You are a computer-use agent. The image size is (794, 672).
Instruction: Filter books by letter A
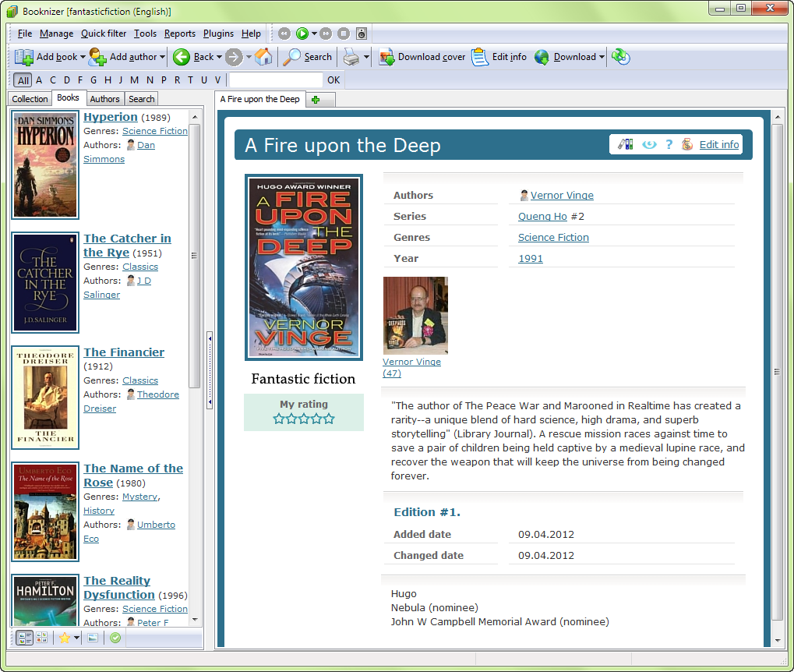(39, 80)
